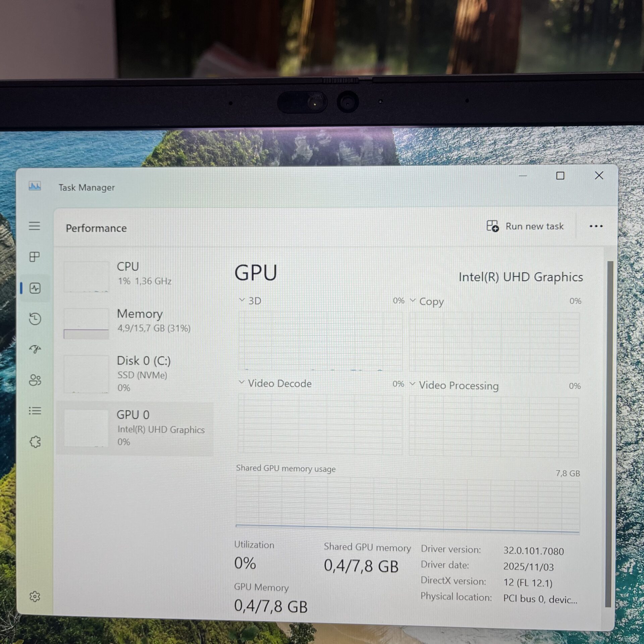Select the GPU 0 performance item
644x644 pixels.
tap(136, 429)
